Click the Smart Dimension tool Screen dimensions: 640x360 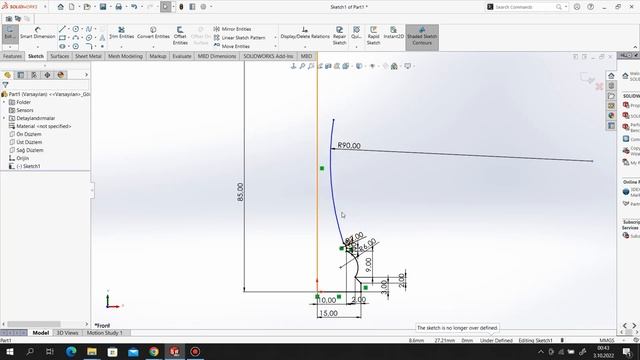tap(38, 33)
